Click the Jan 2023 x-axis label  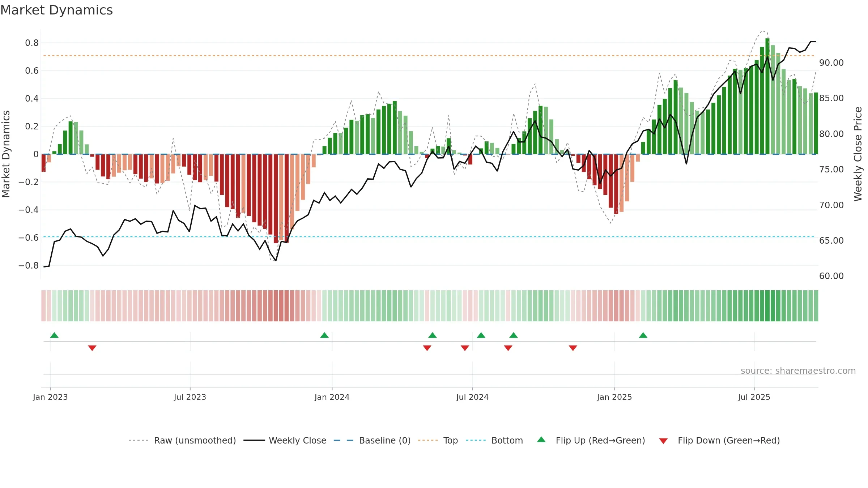[50, 397]
